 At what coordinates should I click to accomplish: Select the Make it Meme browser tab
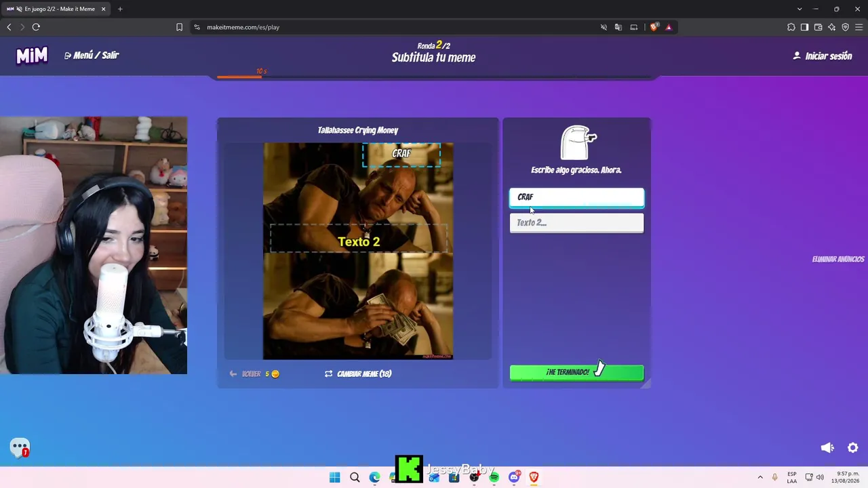56,9
